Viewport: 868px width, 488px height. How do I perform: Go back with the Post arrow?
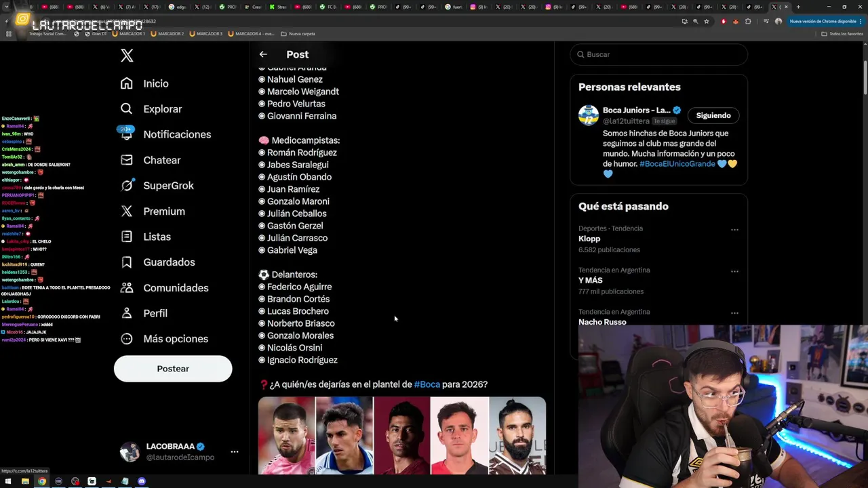click(263, 54)
